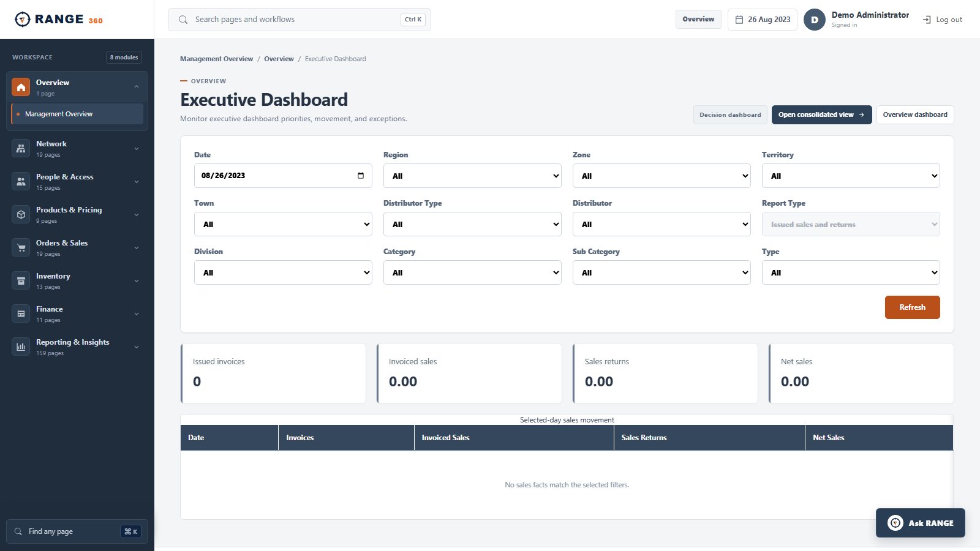This screenshot has width=980, height=551.
Task: Open the Distributor dropdown
Action: pyautogui.click(x=661, y=224)
